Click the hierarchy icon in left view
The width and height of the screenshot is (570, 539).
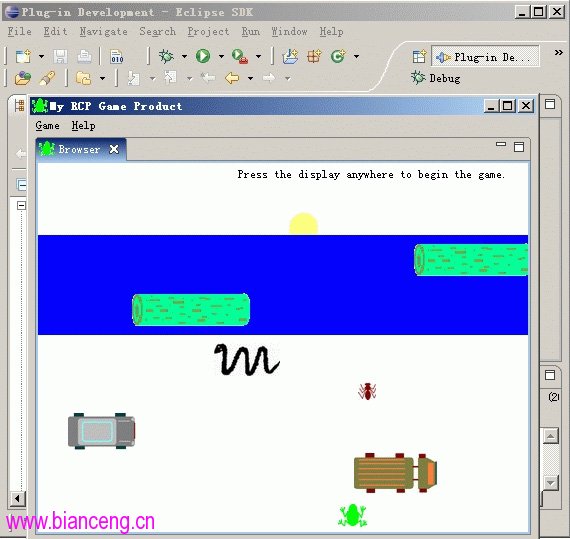pos(19,106)
